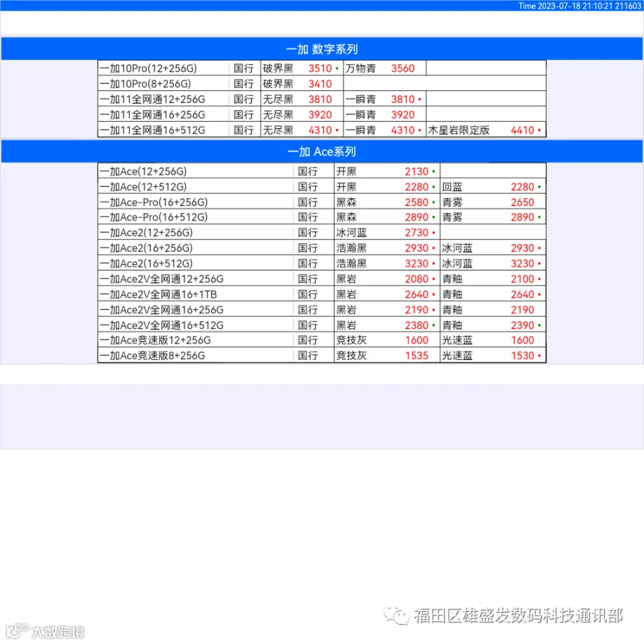
Task: Click price '1535' for 竞技灰
Action: (416, 356)
